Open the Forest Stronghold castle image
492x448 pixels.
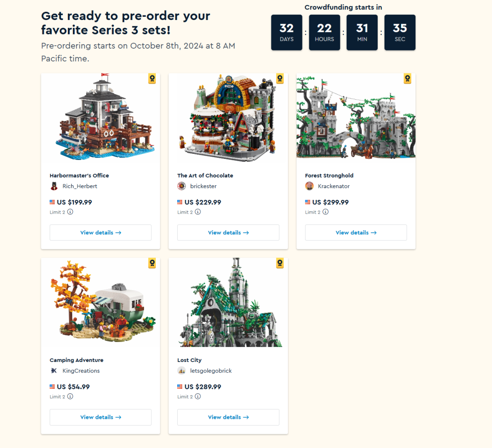pyautogui.click(x=356, y=117)
